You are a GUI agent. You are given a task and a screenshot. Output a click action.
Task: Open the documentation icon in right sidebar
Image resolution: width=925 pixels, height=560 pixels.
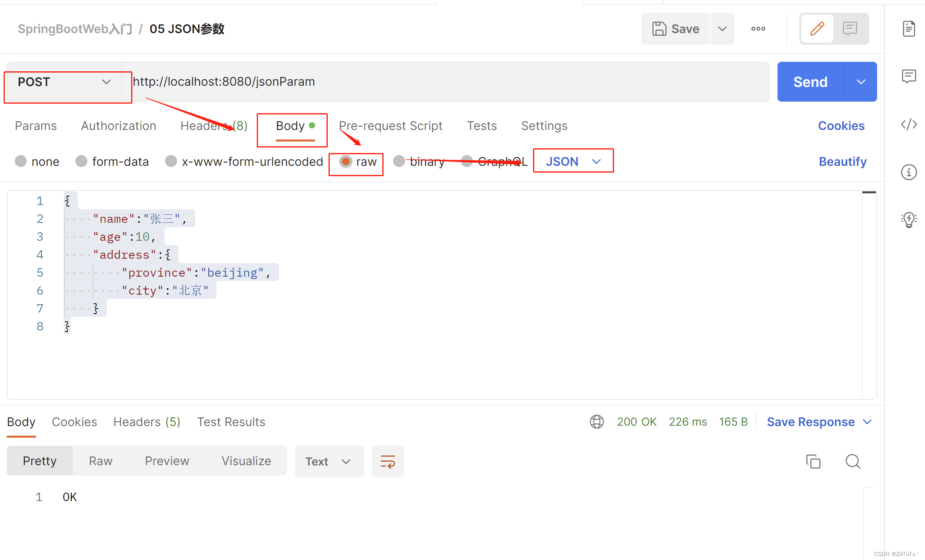pyautogui.click(x=909, y=29)
